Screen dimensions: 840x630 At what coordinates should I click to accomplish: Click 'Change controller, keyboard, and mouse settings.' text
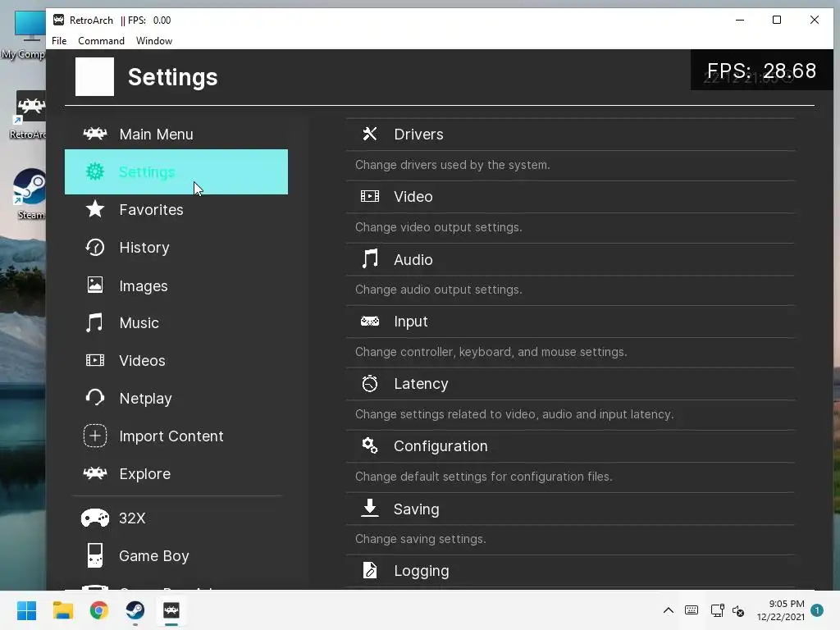(x=491, y=352)
